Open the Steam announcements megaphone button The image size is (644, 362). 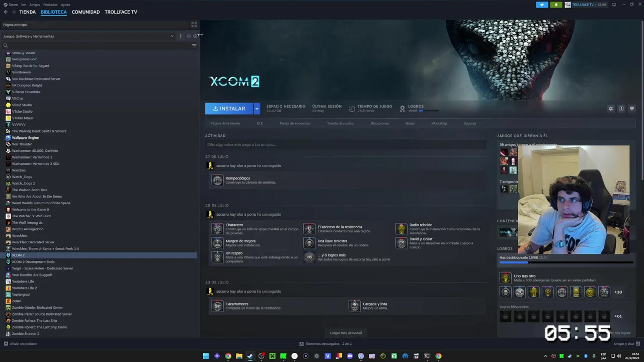point(542,5)
